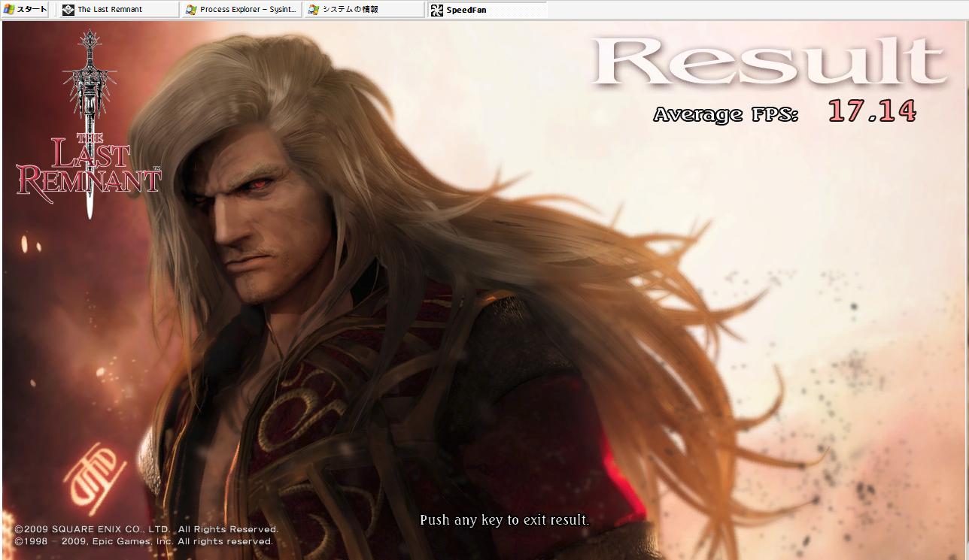Click the "©1998 - 2009, Epic Games, Inc." copyright line

[144, 541]
